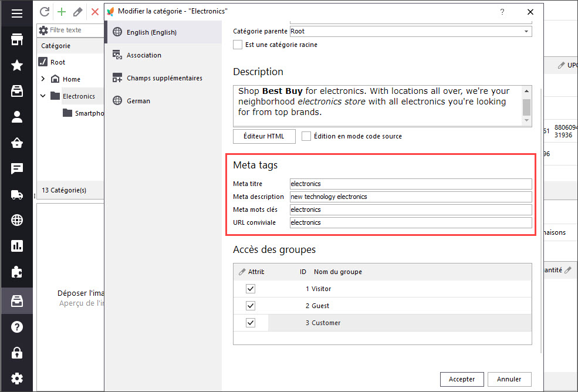Screen dimensions: 578x392
Task: Open the puzzle piece modules icon
Action: click(x=16, y=272)
